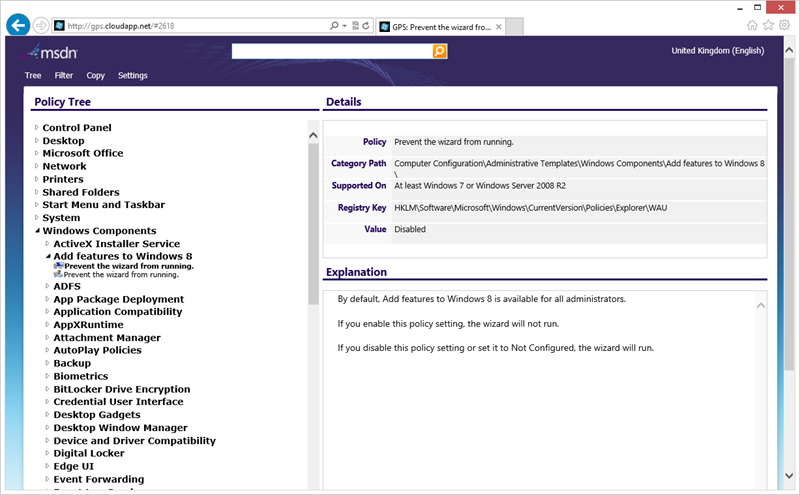
Task: Click the browser Back arrow button
Action: (17, 24)
